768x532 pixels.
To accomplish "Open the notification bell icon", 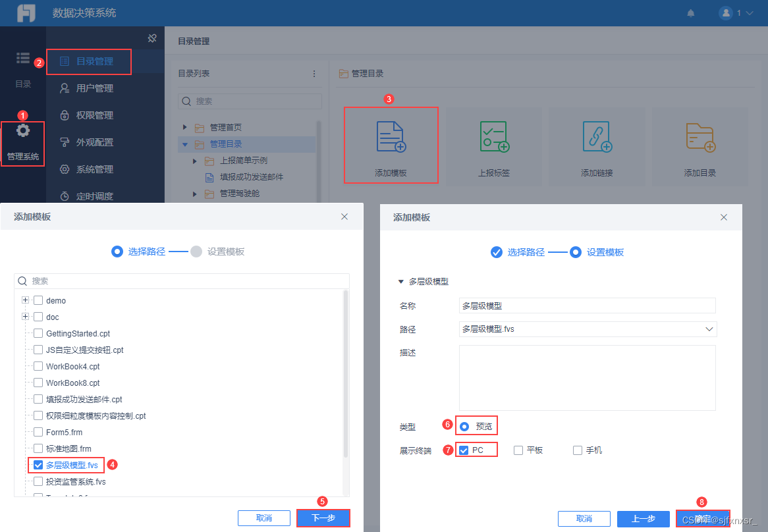I will click(690, 13).
